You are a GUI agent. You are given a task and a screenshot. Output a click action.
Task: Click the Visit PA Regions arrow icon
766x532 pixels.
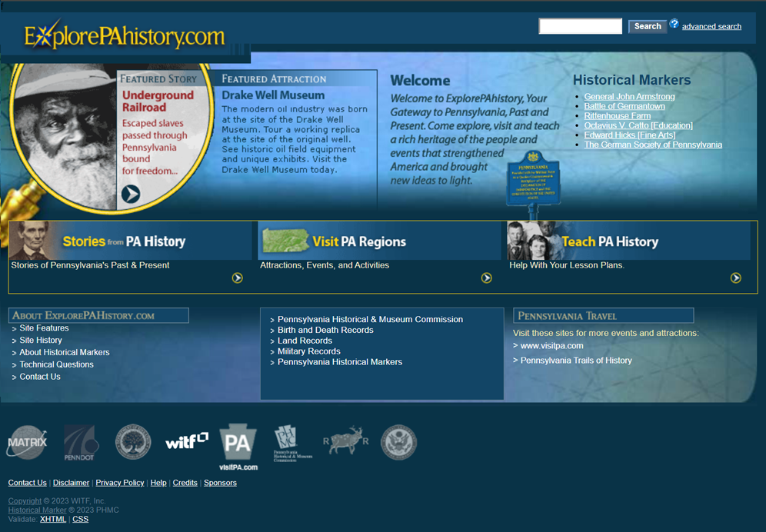tap(487, 278)
